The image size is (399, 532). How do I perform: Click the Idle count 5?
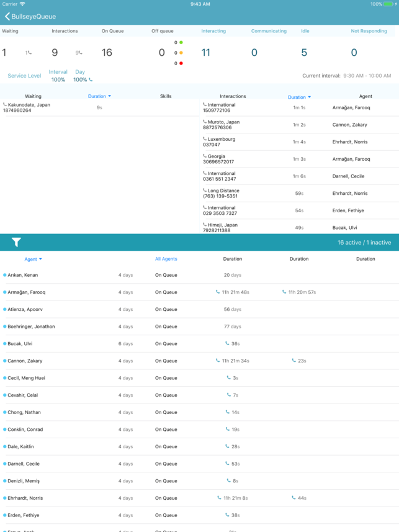coord(304,53)
